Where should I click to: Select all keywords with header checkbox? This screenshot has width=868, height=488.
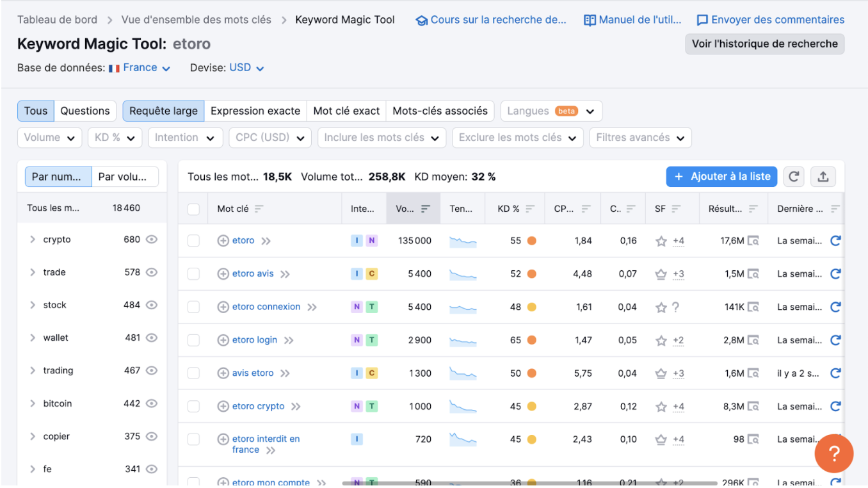coord(193,209)
